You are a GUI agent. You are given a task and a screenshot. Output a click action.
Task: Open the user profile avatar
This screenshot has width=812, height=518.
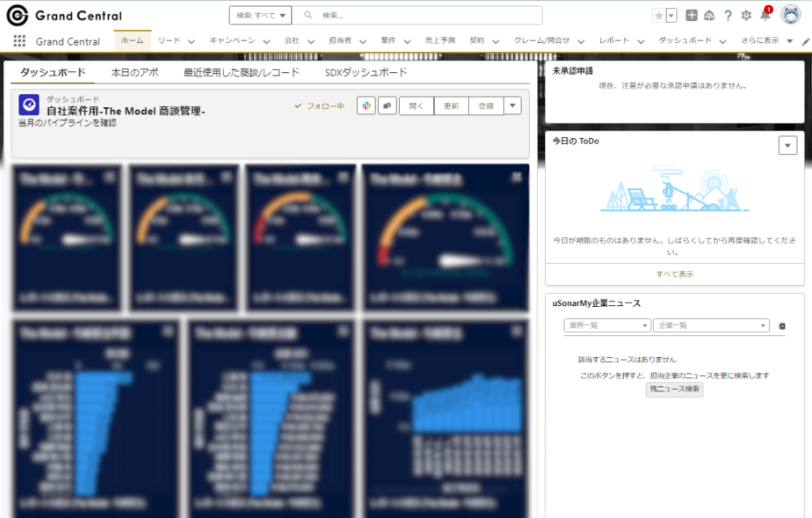coord(791,15)
